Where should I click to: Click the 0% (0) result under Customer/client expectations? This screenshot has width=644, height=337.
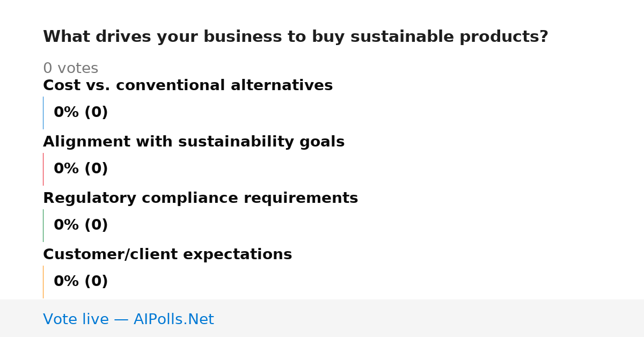80,282
